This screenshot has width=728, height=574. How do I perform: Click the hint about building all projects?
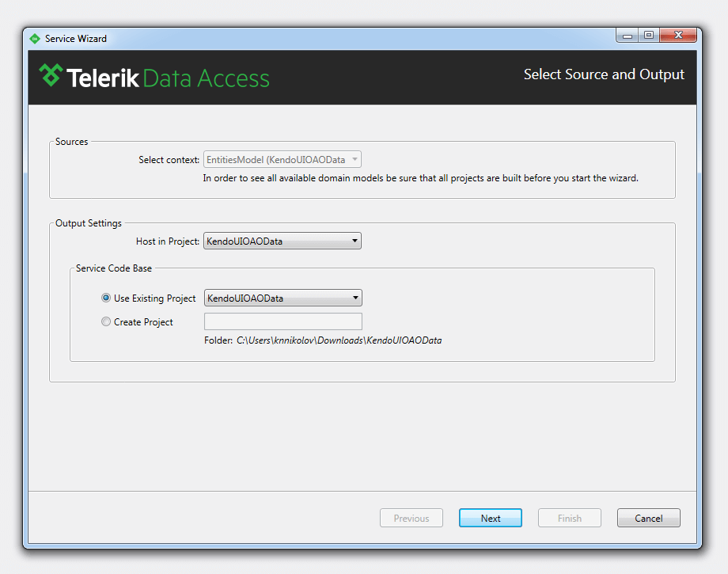pos(421,178)
